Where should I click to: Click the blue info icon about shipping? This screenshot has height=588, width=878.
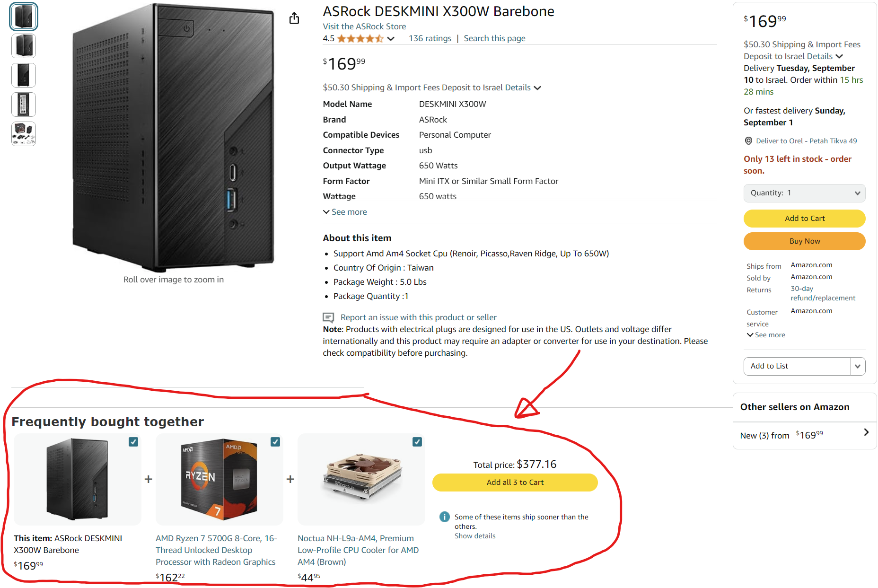pos(445,517)
